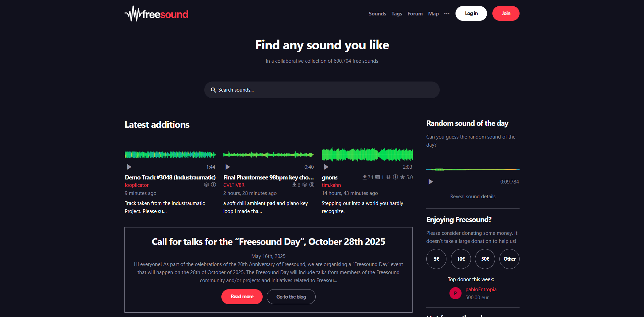Click the 'Stepping out into a world' description

pos(362,207)
